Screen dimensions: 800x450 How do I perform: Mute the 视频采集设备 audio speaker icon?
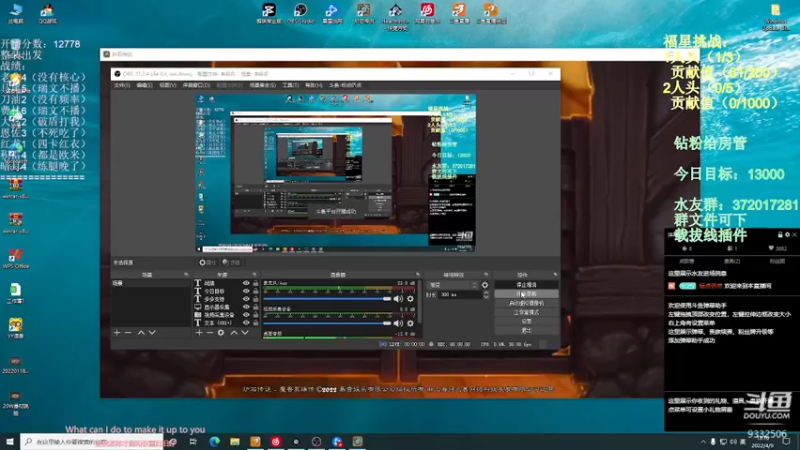[398, 323]
